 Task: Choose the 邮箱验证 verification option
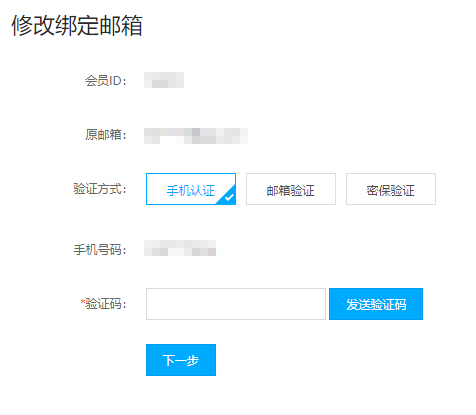[291, 189]
